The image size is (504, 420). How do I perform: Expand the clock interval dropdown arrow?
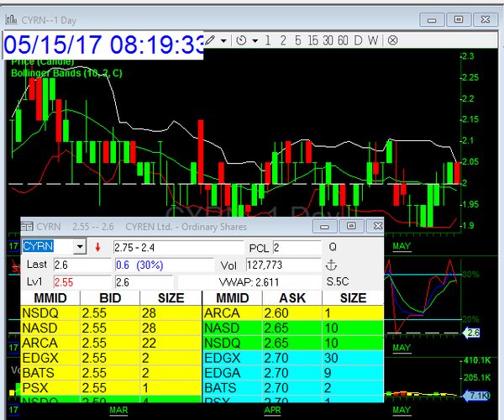point(254,40)
